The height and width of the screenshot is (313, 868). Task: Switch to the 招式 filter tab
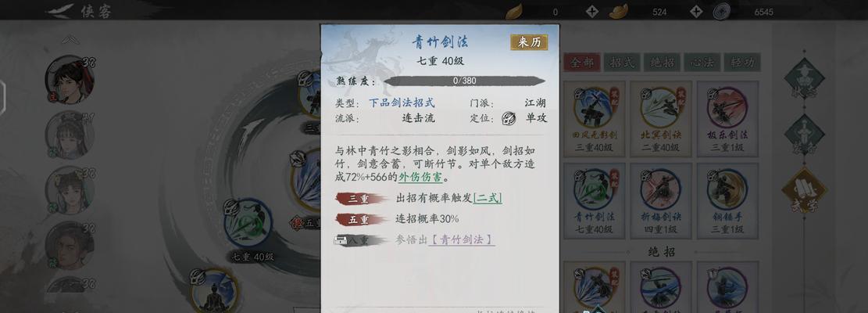click(622, 62)
